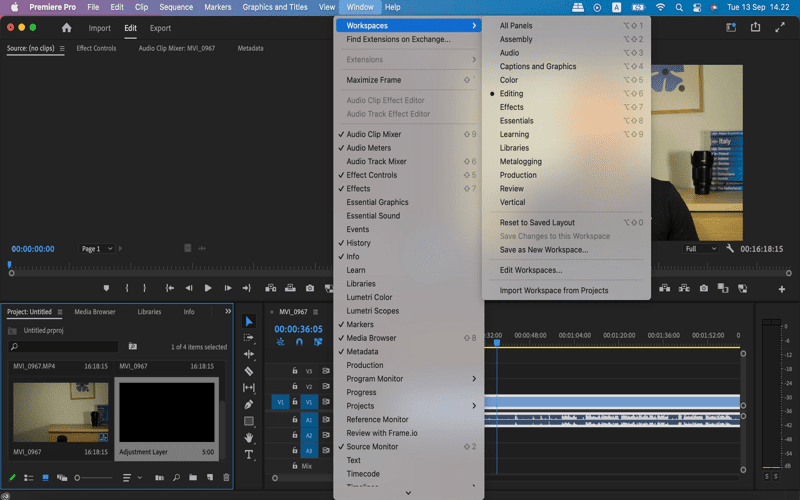Click the Overwrite edit button
Image resolution: width=800 pixels, height=500 pixels.
click(290, 288)
